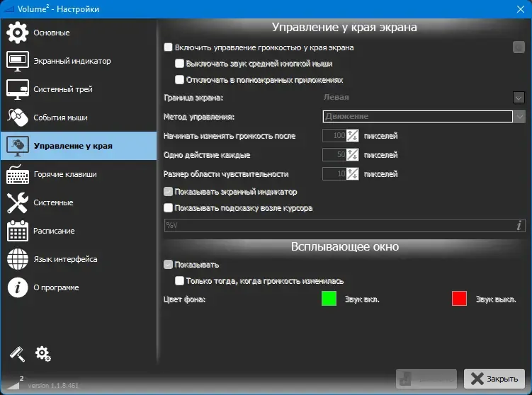Click the Граница экрана: label

193,98
